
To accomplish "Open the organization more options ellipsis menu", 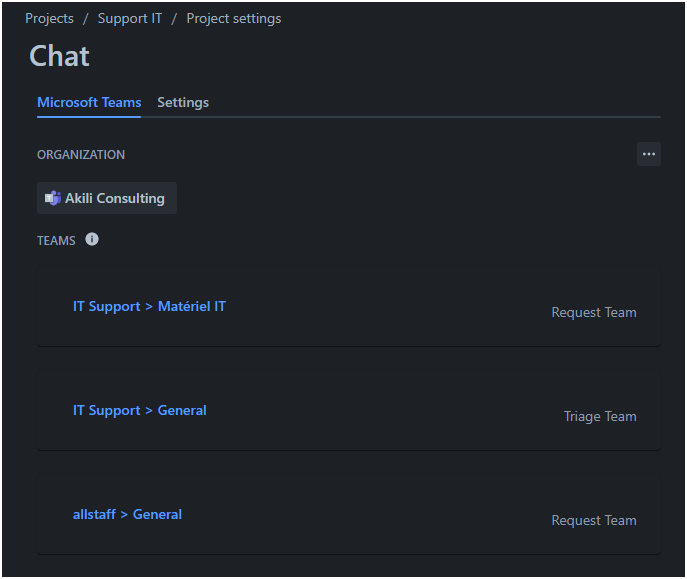I will tap(648, 154).
